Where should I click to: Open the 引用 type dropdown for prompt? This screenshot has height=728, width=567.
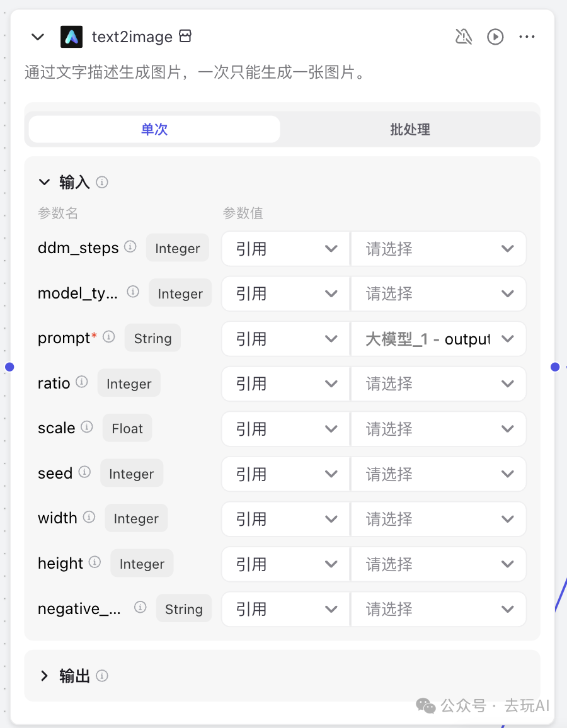pos(285,339)
